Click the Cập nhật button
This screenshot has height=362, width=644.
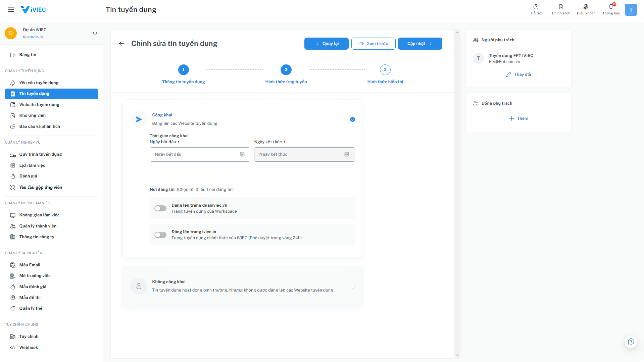(x=420, y=44)
